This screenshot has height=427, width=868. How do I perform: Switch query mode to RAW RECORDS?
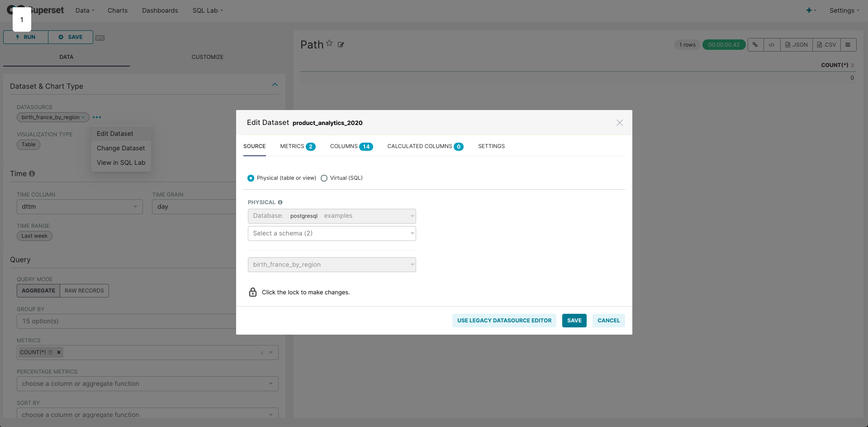coord(84,291)
